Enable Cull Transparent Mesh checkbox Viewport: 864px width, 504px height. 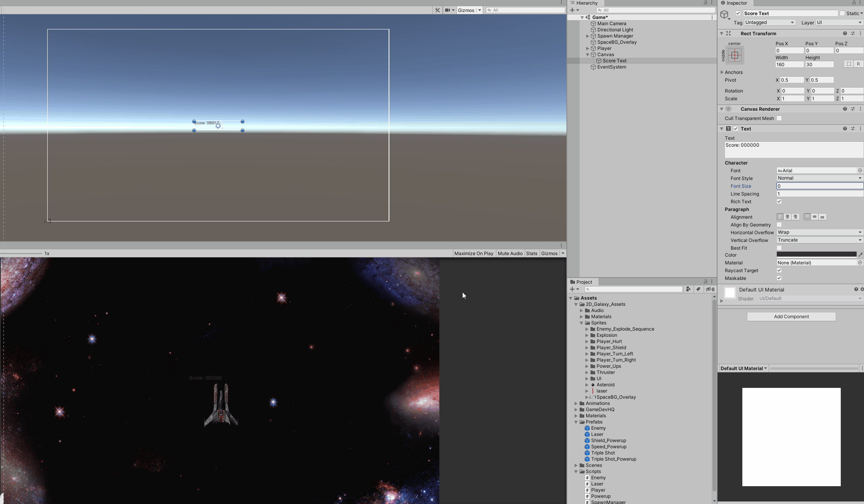coord(779,118)
